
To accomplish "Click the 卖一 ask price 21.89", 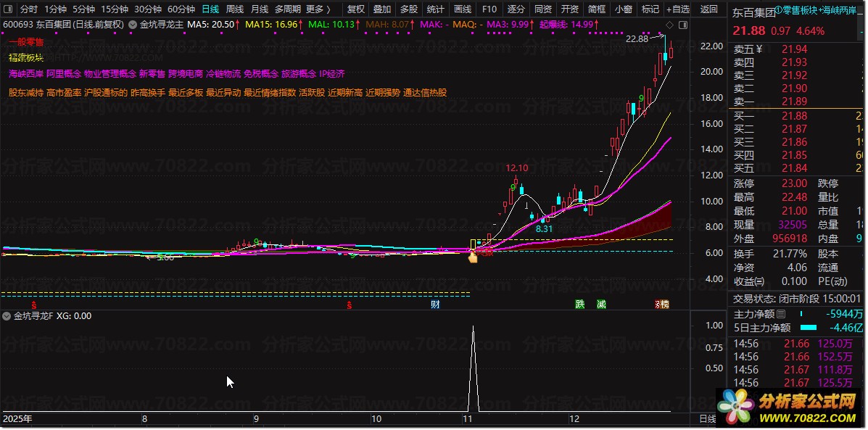I will tap(794, 102).
